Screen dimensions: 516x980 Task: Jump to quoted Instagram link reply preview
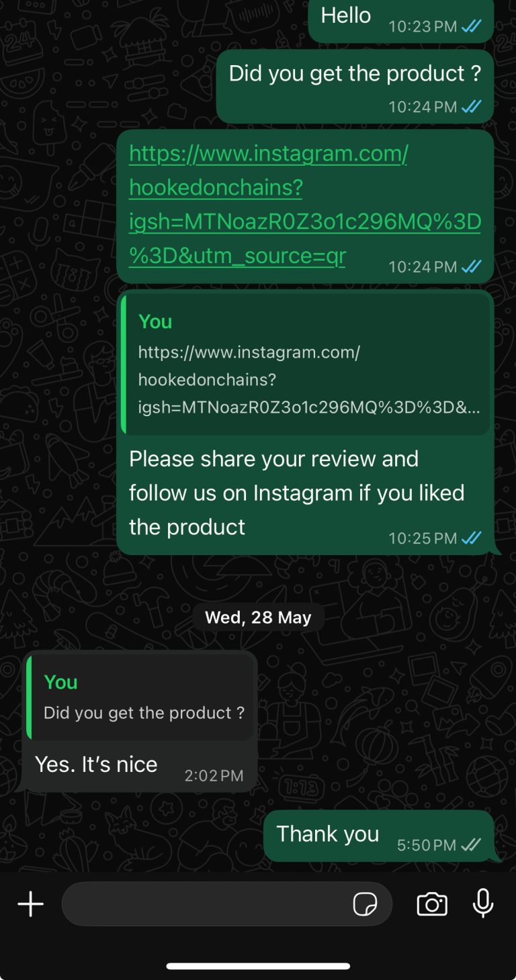305,364
